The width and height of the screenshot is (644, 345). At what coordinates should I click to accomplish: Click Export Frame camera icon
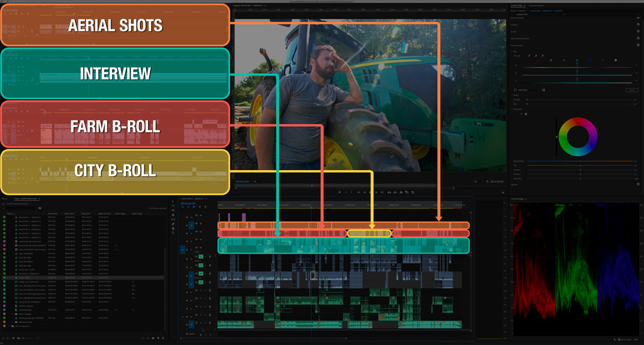pos(401,192)
